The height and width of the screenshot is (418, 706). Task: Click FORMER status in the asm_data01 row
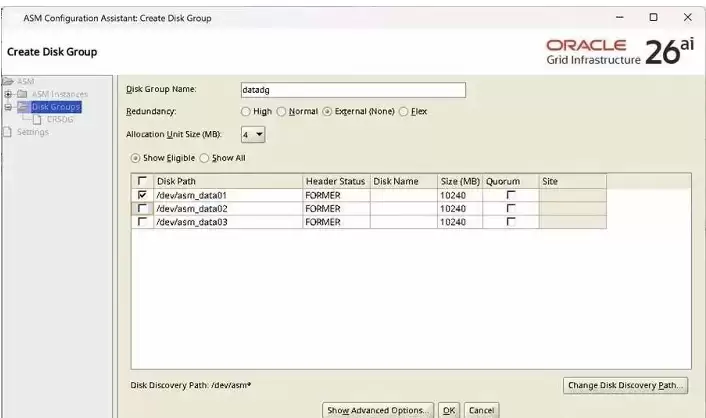click(336, 195)
